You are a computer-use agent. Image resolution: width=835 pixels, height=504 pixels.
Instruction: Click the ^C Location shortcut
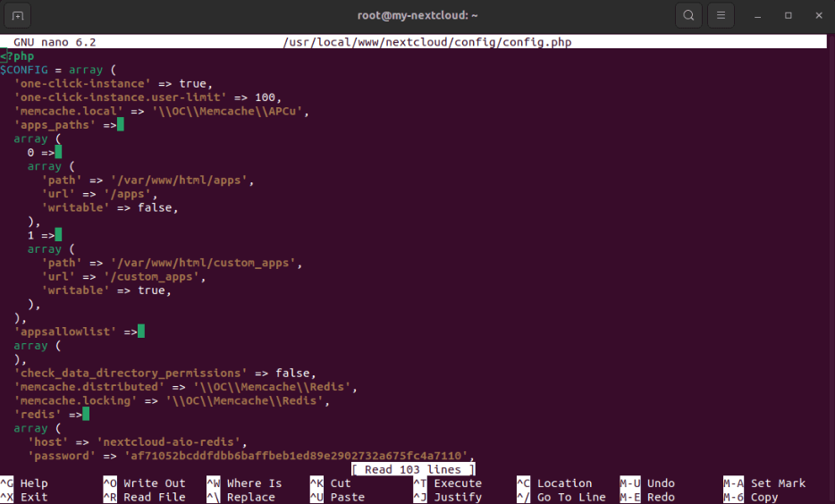(554, 483)
